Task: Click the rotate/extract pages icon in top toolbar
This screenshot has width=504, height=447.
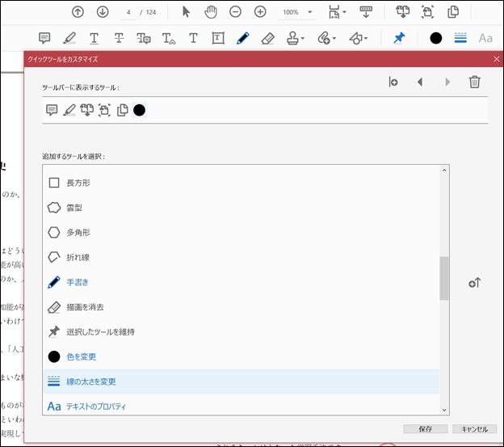Action: pyautogui.click(x=402, y=12)
